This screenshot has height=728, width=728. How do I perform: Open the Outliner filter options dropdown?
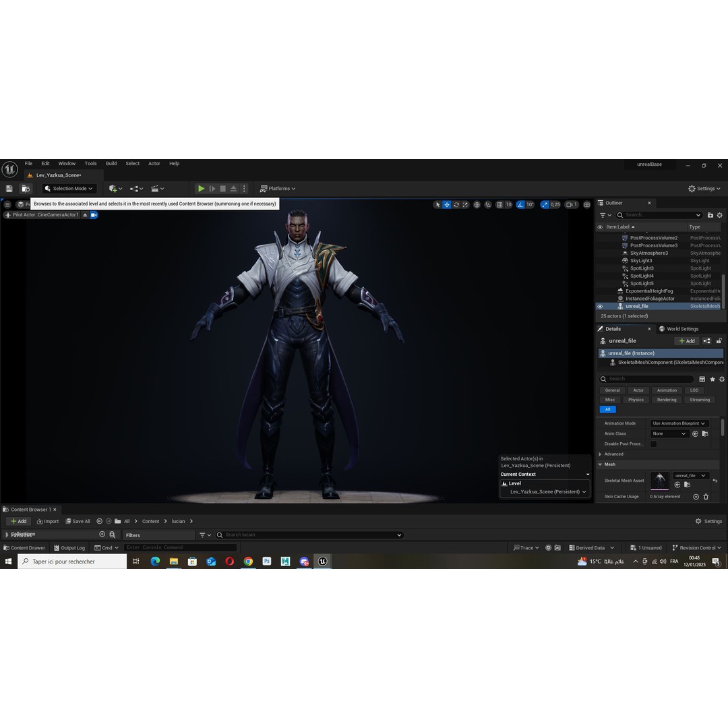pos(605,215)
